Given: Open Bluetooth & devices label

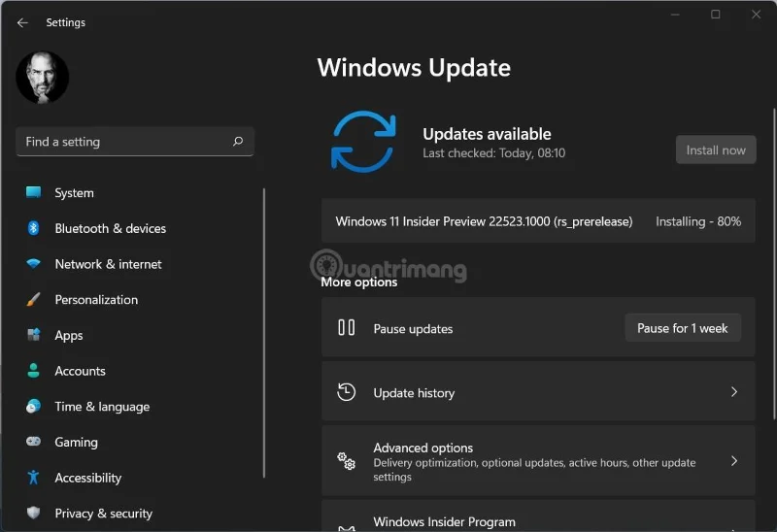Looking at the screenshot, I should (110, 228).
